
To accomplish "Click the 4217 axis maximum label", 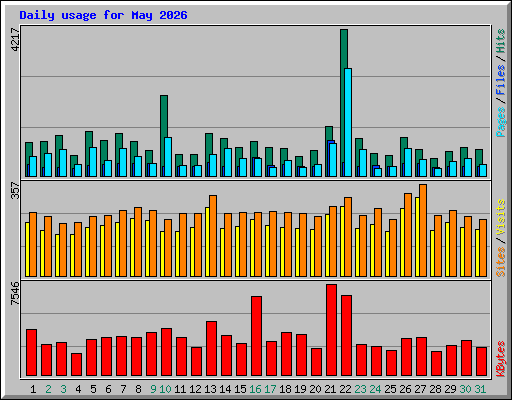I will click(15, 39).
